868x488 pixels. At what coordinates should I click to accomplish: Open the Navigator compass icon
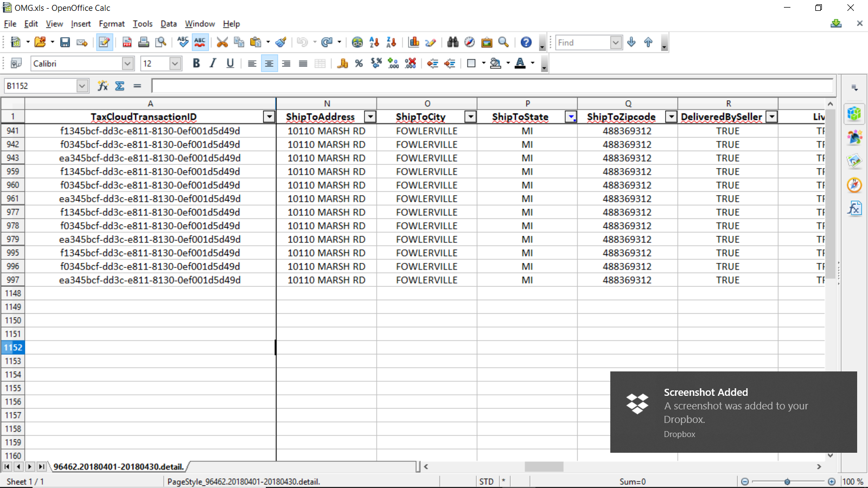(470, 42)
